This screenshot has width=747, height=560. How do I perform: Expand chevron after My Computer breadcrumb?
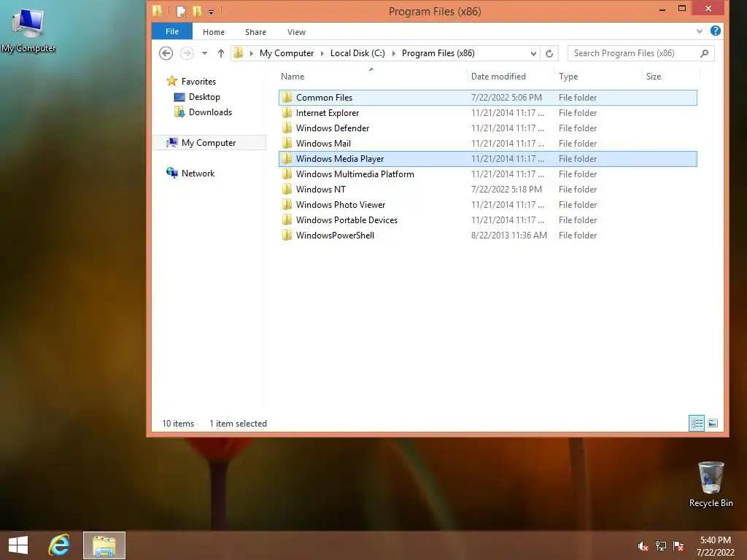pyautogui.click(x=322, y=53)
